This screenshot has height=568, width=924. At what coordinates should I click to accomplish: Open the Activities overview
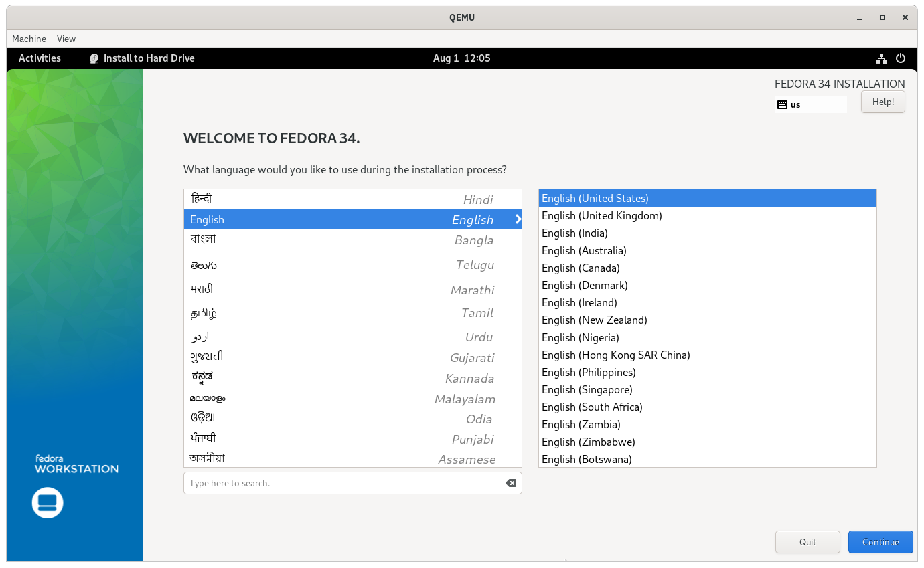click(x=40, y=58)
